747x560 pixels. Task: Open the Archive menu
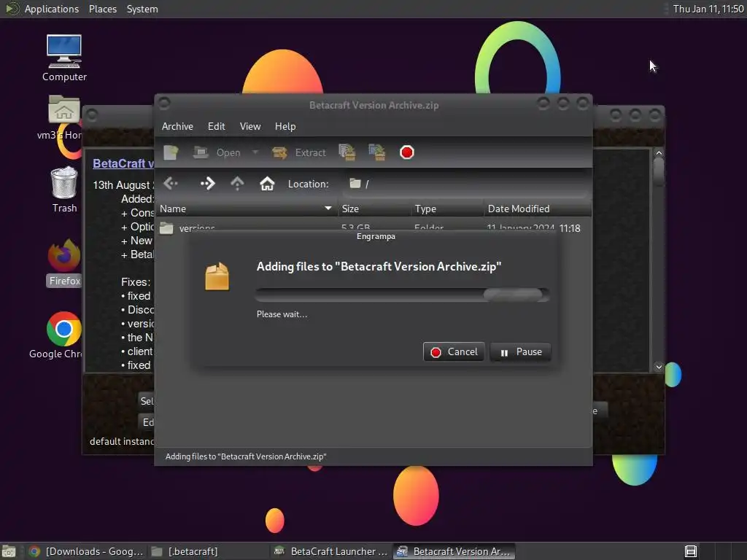click(x=177, y=126)
